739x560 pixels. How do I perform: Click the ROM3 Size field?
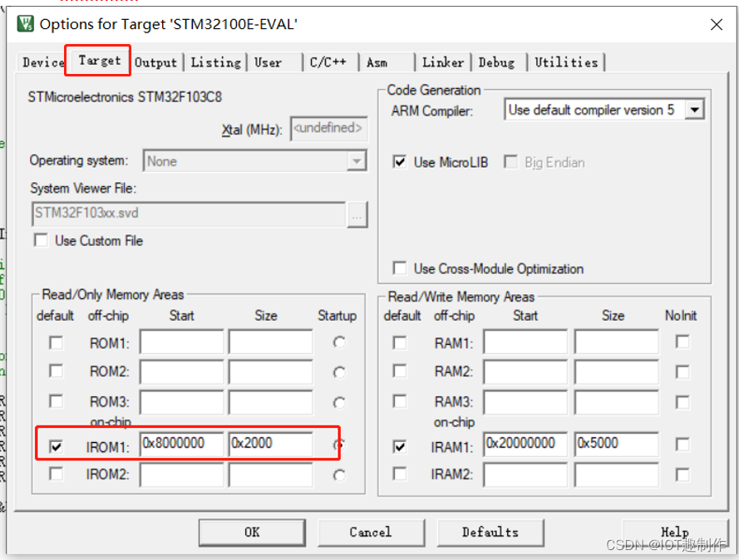tap(270, 403)
